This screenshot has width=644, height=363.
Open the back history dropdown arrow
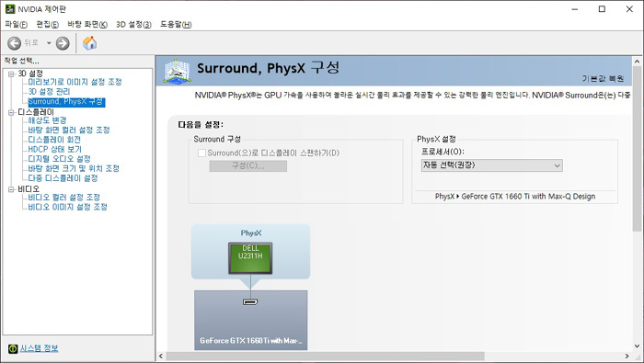[x=49, y=43]
